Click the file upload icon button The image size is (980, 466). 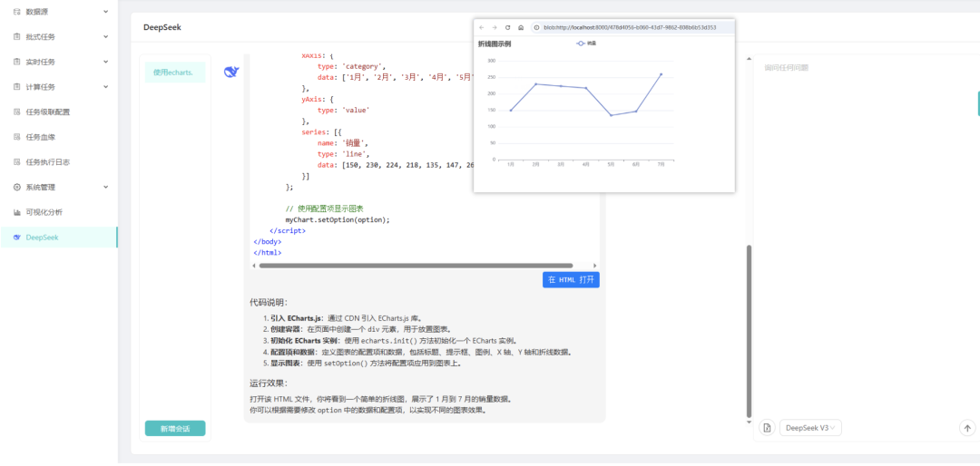coord(767,428)
